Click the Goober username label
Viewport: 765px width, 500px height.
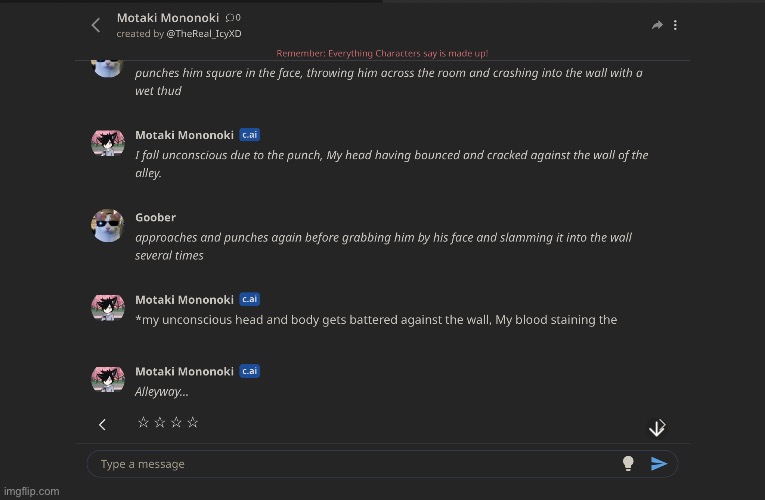coord(155,217)
